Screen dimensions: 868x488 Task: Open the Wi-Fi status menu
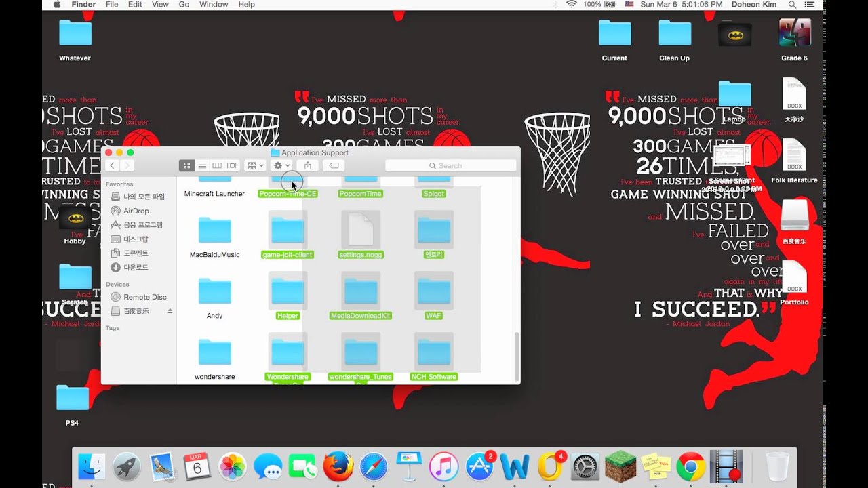(x=571, y=5)
